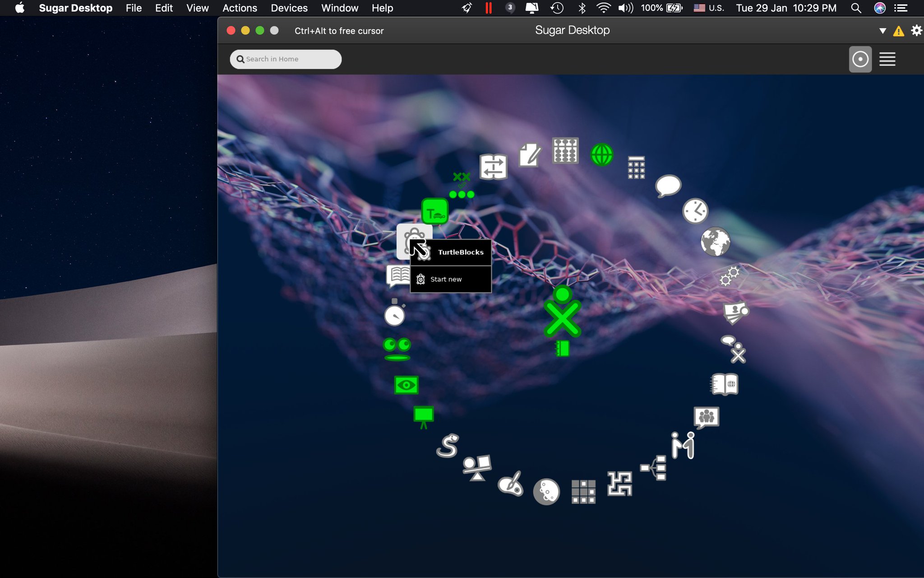Open the Chat speech bubble activity
This screenshot has width=924, height=578.
(x=668, y=186)
